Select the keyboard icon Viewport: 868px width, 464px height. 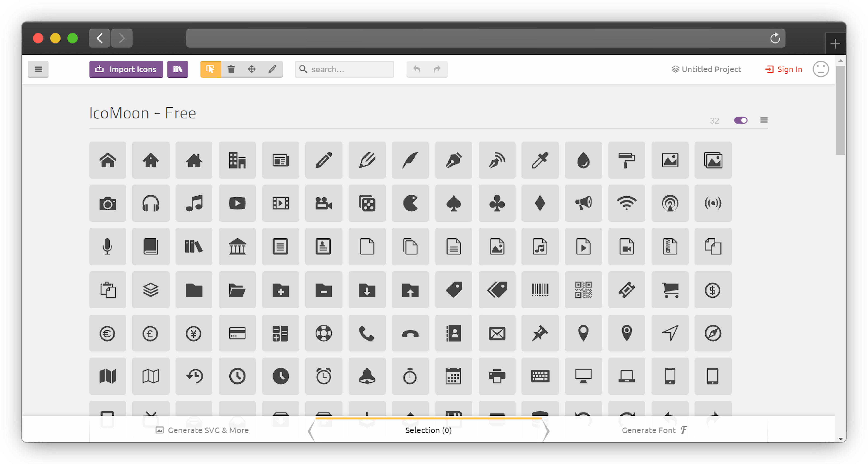540,376
